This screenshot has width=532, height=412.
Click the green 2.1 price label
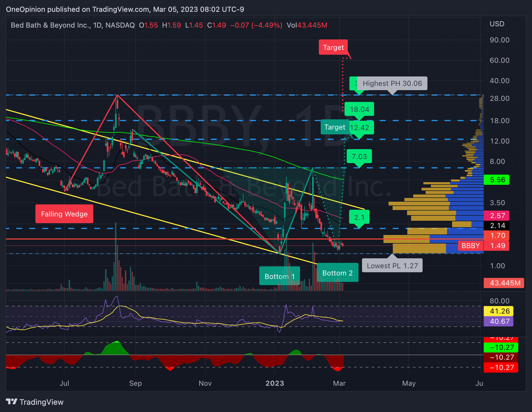[x=359, y=217]
